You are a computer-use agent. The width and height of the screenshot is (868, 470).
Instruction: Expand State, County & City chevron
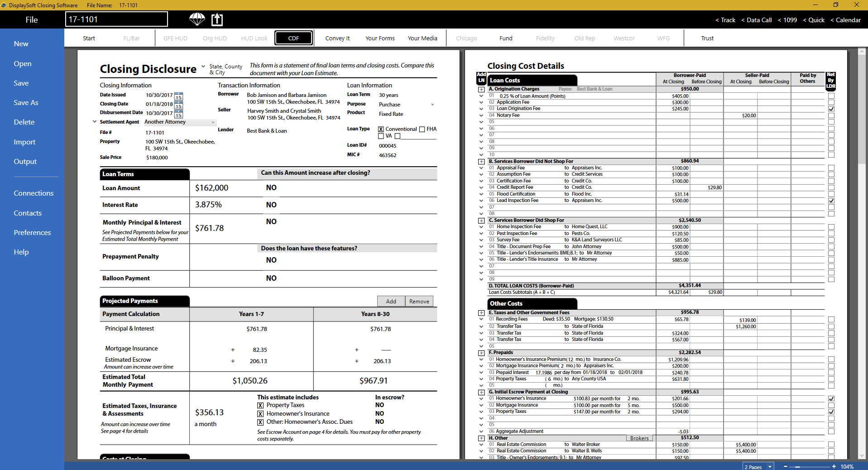[203, 66]
